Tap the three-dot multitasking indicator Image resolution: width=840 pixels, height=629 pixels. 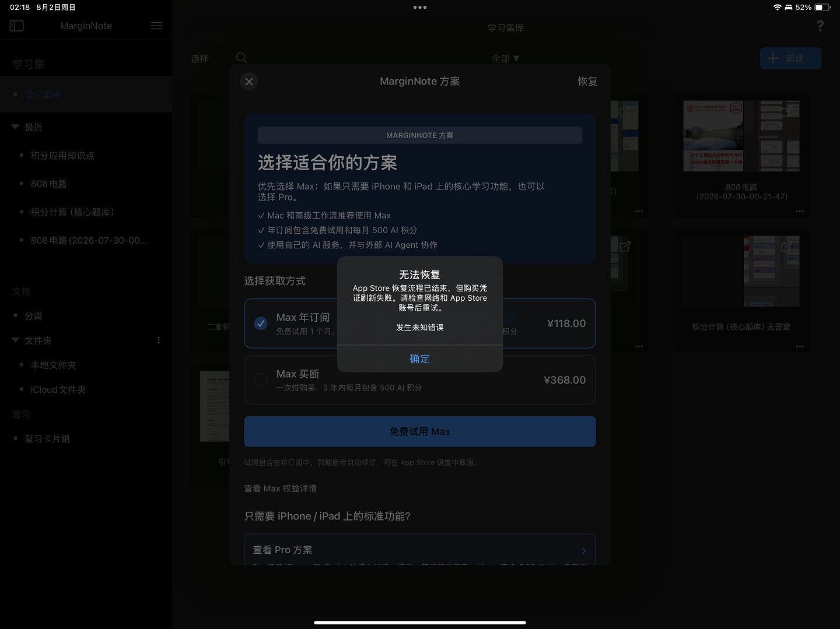[x=420, y=8]
